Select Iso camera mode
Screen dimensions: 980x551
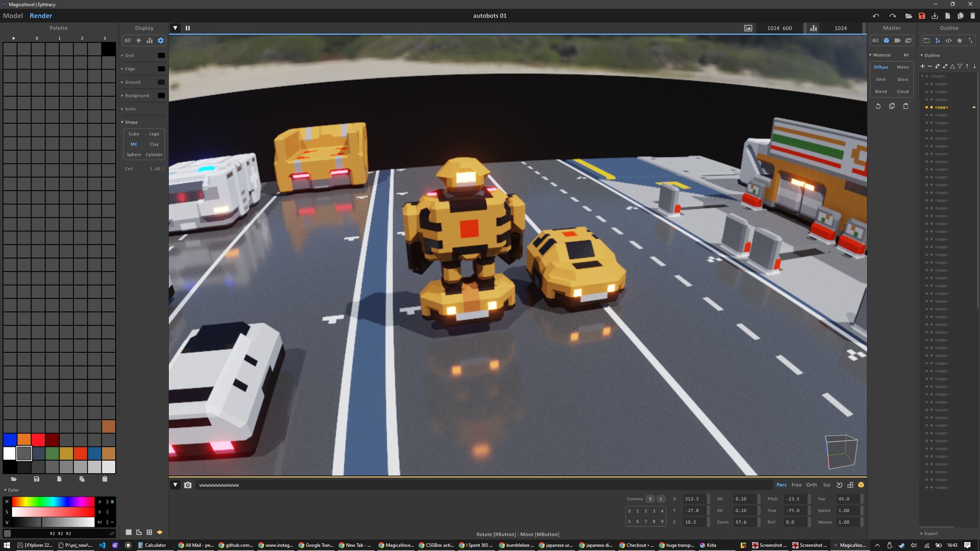(827, 485)
